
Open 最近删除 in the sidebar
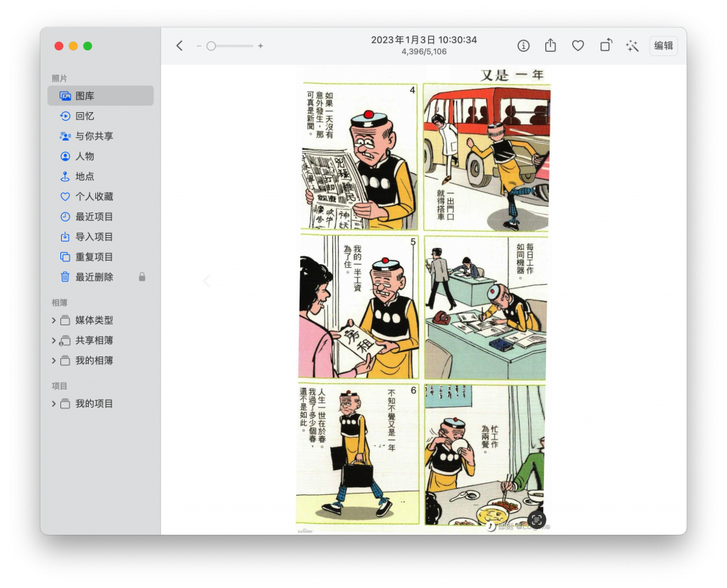coord(101,277)
